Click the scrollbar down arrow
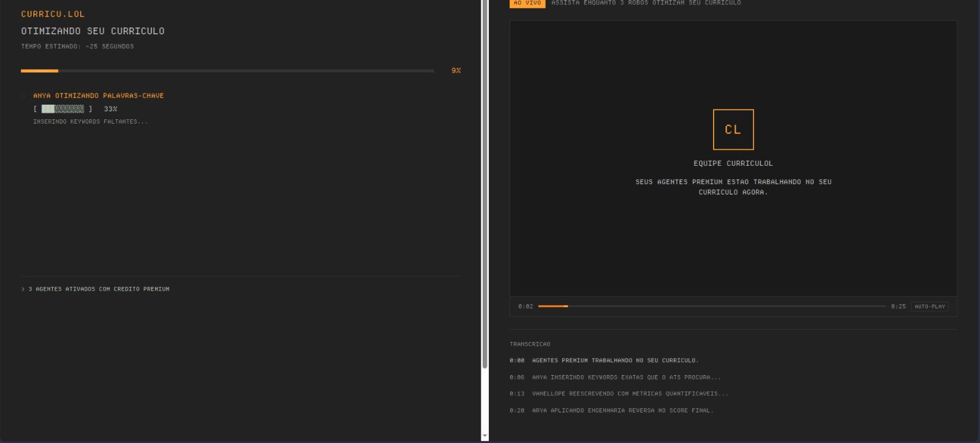The height and width of the screenshot is (443, 980). (x=485, y=436)
